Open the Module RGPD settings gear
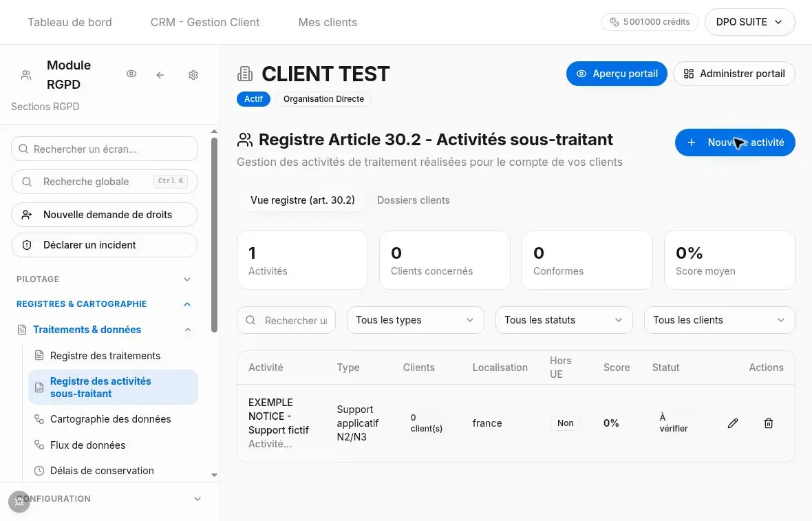 tap(193, 75)
